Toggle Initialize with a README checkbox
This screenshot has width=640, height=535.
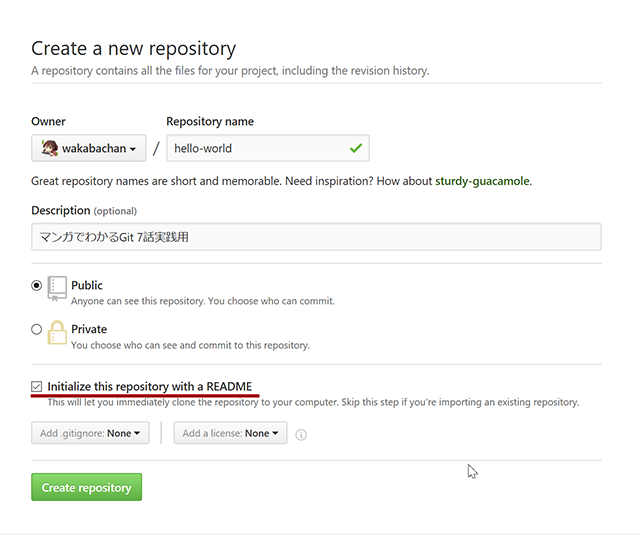[36, 386]
